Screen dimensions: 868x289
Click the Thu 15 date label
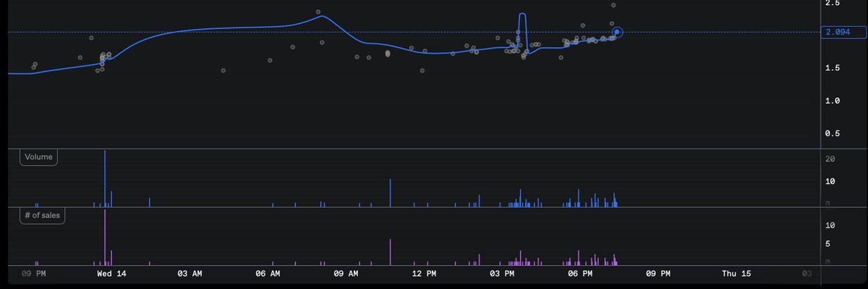[736, 274]
